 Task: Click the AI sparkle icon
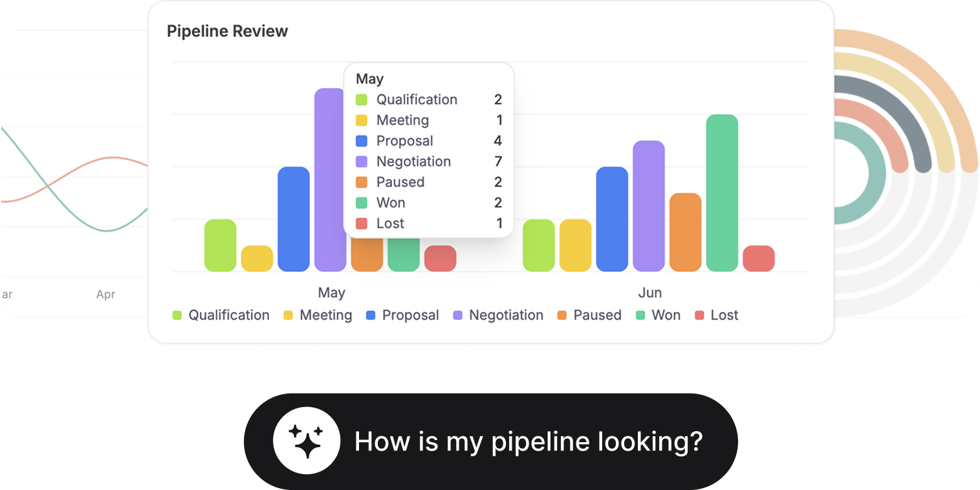[x=307, y=441]
